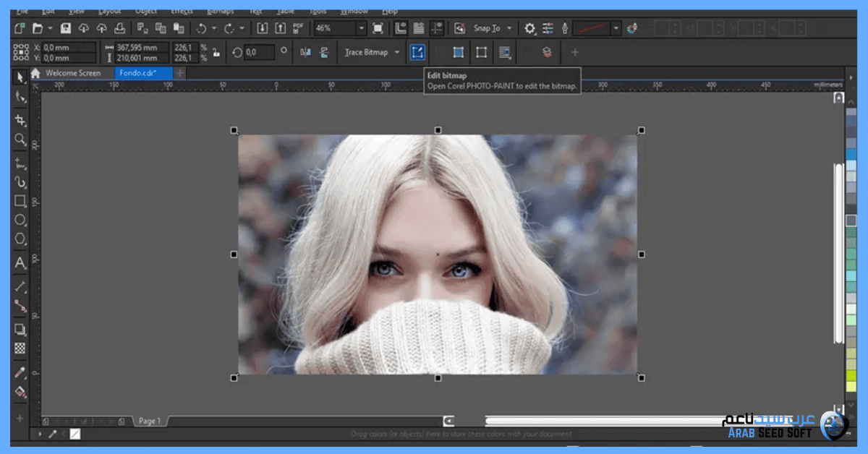Viewport: 868px width, 454px height.
Task: Select the Zoom magnifier tool
Action: pyautogui.click(x=20, y=139)
